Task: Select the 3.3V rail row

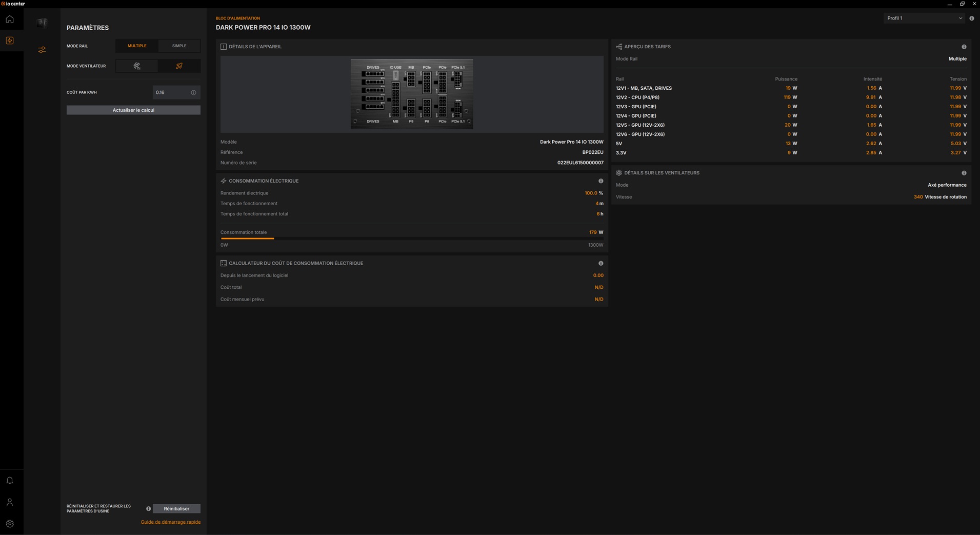Action: [791, 153]
